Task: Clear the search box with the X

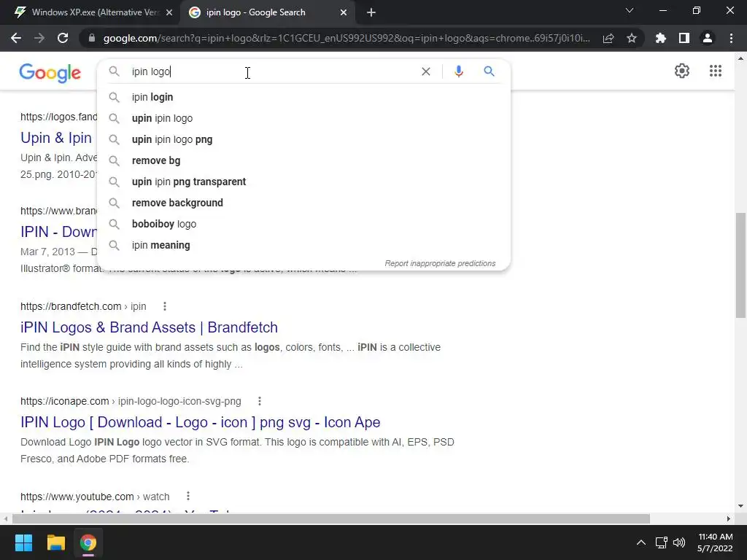Action: pos(426,71)
